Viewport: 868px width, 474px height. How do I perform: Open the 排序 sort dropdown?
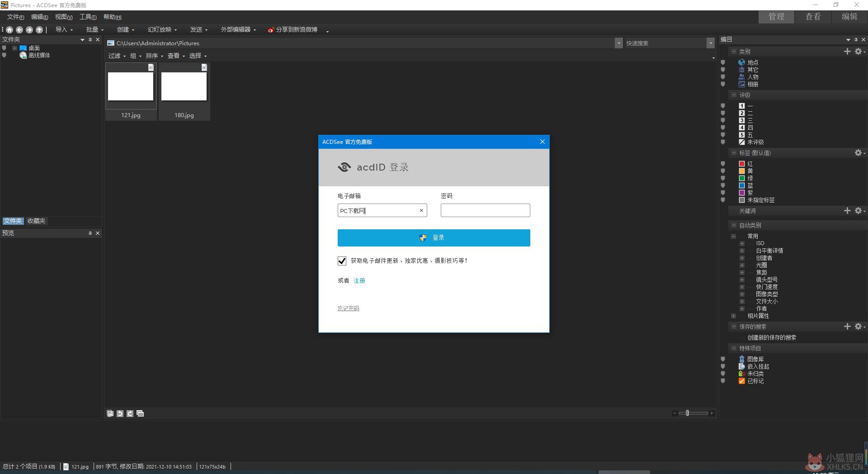coord(154,56)
